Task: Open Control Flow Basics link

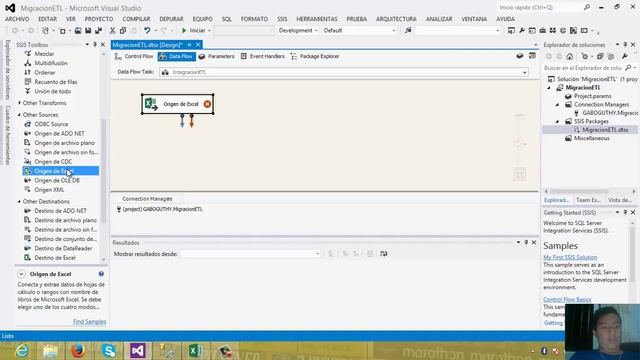Action: 567,300
